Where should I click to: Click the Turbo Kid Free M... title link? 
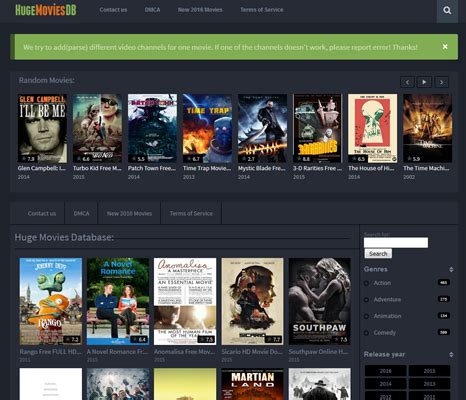[x=97, y=168]
